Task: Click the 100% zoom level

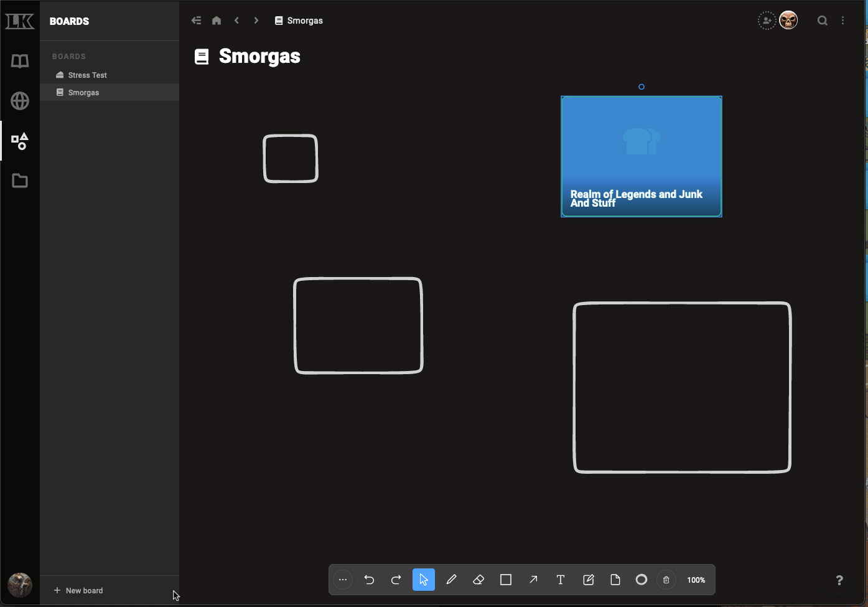Action: 696,580
